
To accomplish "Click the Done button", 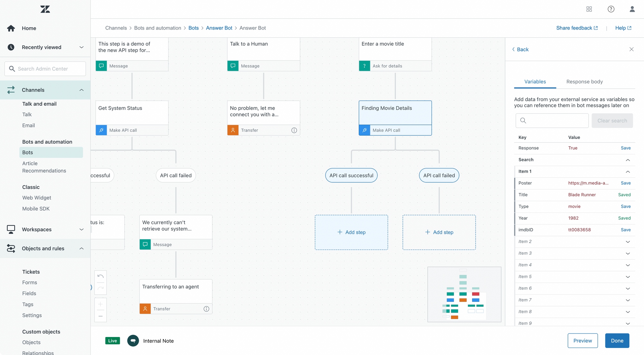I will pos(617,341).
